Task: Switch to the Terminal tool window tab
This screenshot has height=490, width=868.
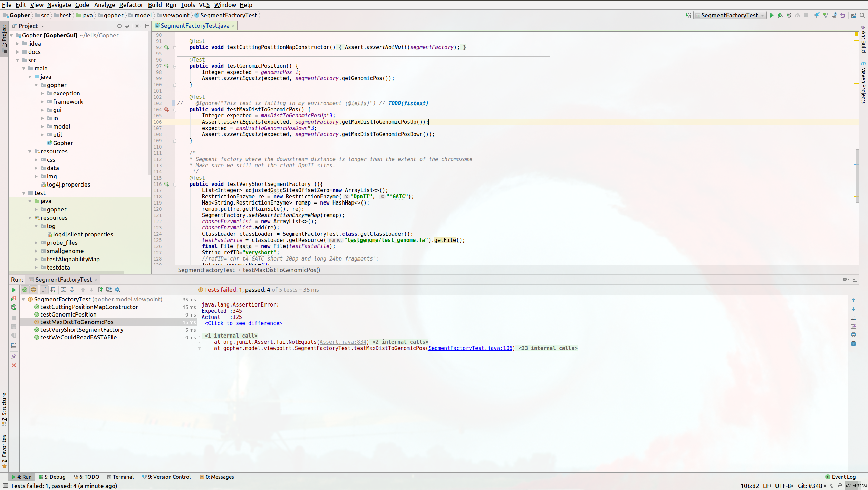Action: pos(120,477)
